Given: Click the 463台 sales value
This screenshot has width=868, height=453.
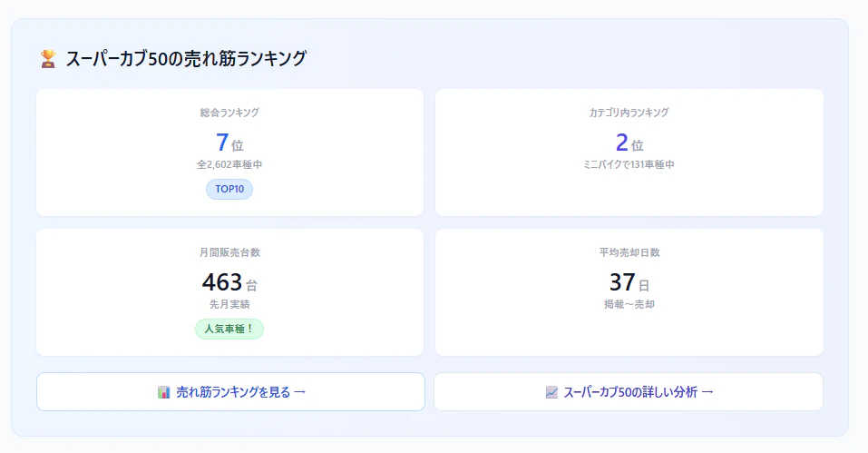Looking at the screenshot, I should [x=229, y=283].
